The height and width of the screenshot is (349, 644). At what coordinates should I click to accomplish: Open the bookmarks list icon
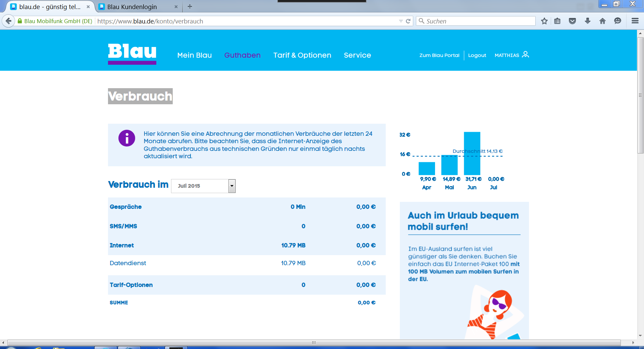557,21
